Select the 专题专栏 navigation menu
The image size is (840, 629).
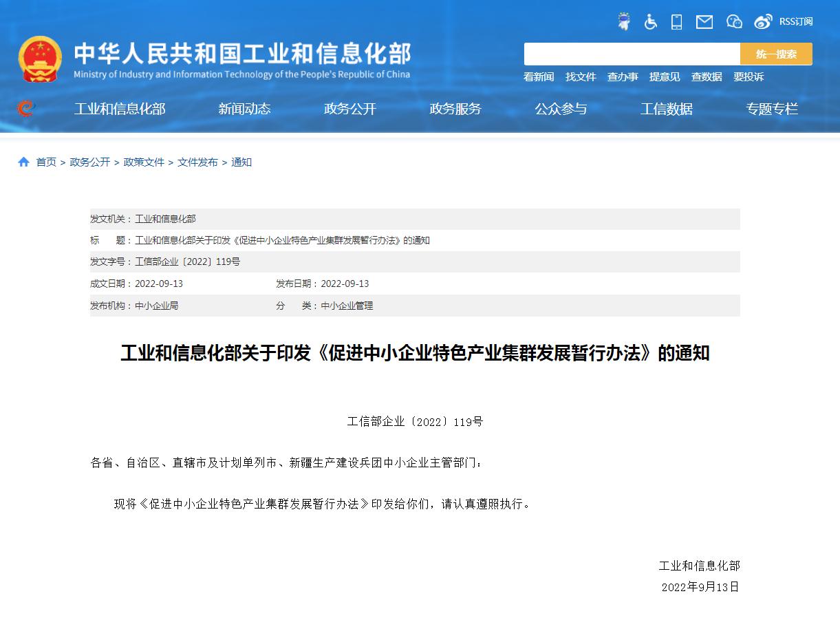point(772,109)
